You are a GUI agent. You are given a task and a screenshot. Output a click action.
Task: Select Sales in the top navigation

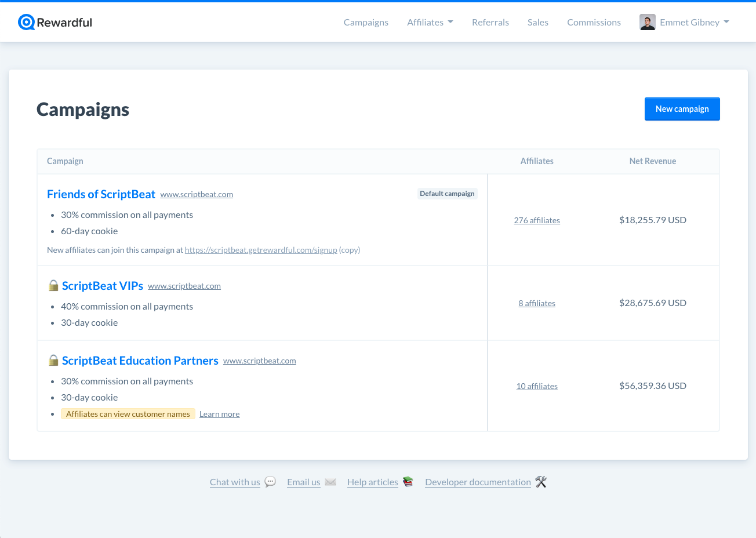pyautogui.click(x=538, y=22)
